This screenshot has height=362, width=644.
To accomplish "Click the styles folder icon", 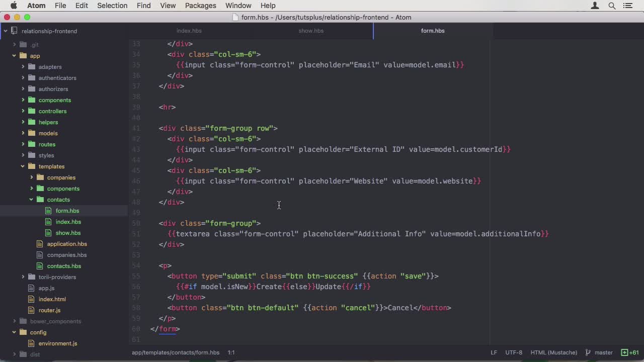I will pos(32,155).
